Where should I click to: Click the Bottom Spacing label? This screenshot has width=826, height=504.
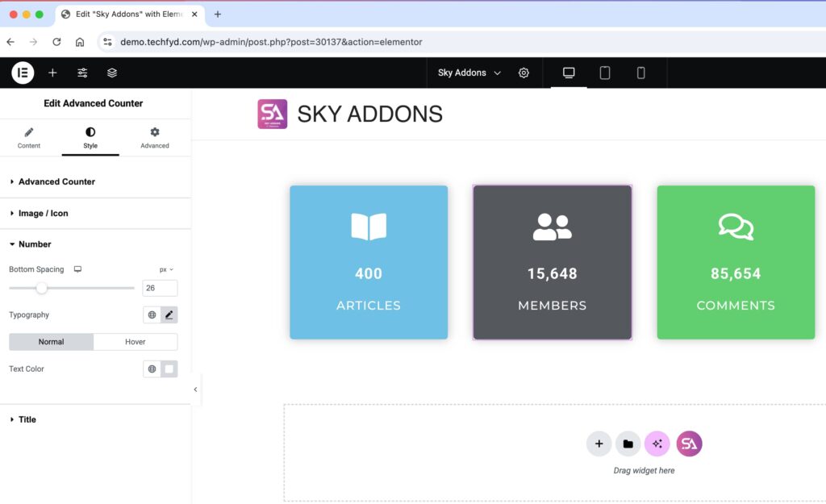click(36, 269)
